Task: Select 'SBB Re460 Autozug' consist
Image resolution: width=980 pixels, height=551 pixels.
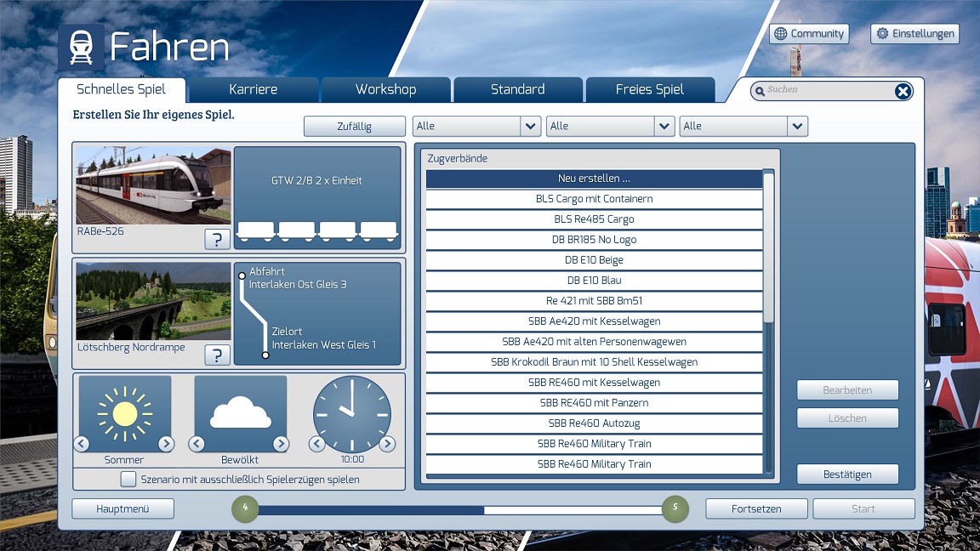Action: (594, 423)
